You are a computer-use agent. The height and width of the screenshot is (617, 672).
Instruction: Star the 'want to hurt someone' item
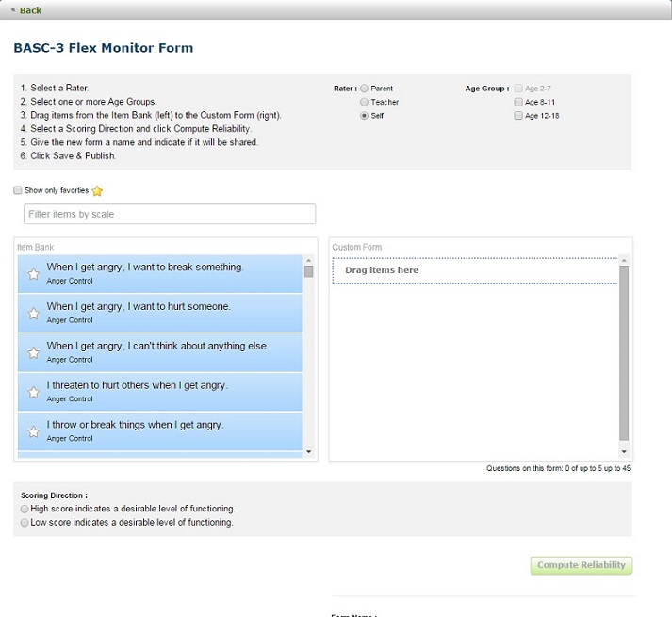pyautogui.click(x=33, y=314)
